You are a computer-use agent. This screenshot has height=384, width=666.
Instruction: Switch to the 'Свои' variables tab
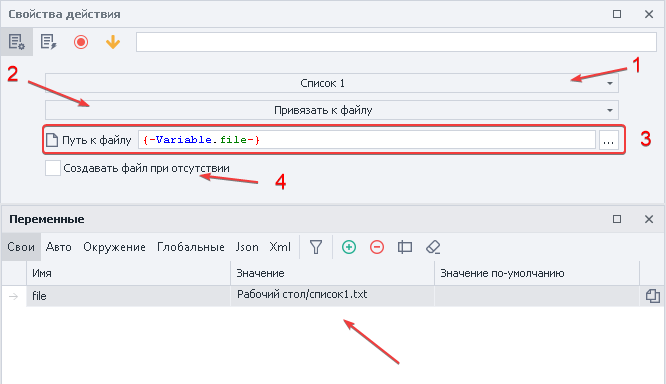[21, 247]
